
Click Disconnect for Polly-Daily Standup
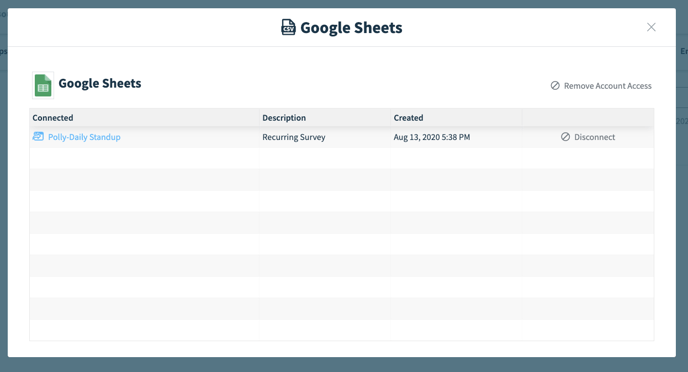coord(588,137)
